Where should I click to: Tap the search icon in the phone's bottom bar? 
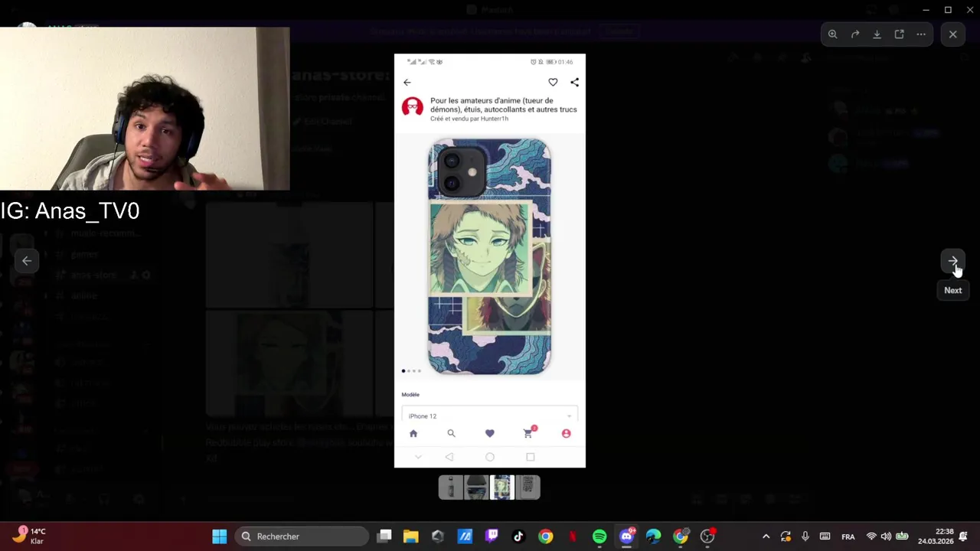click(451, 433)
